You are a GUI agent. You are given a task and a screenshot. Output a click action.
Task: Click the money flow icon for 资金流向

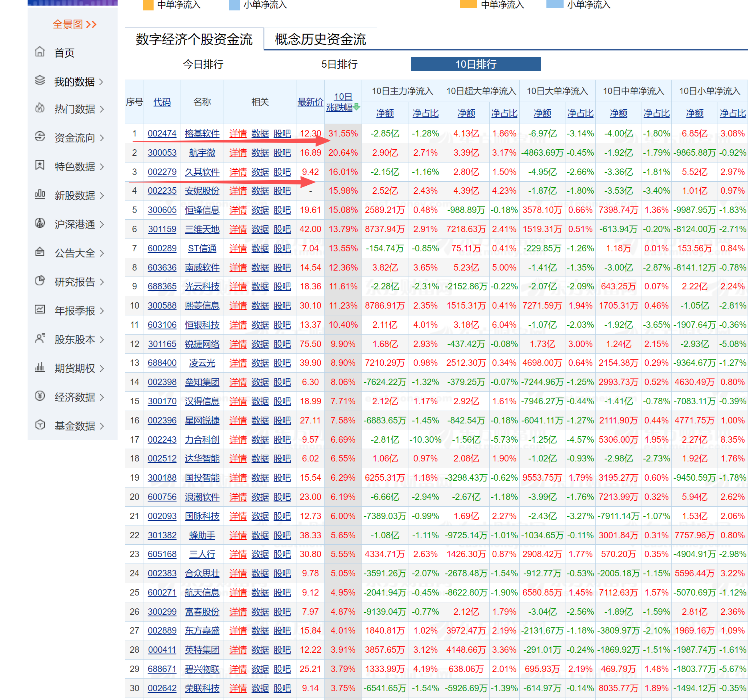click(x=40, y=136)
